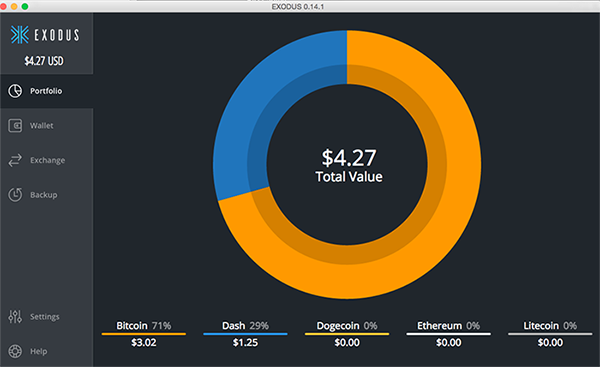Viewport: 600px width, 367px height.
Task: Click the Dogecoin $0.00 value
Action: tap(347, 343)
